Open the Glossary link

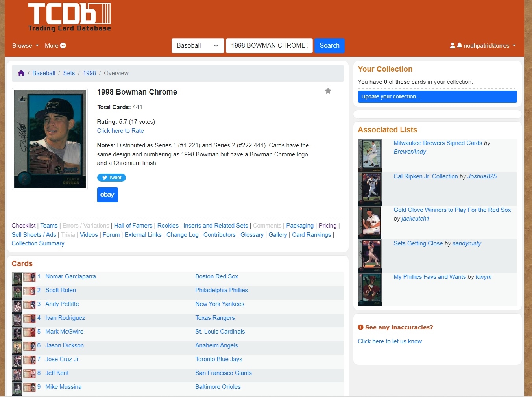252,235
